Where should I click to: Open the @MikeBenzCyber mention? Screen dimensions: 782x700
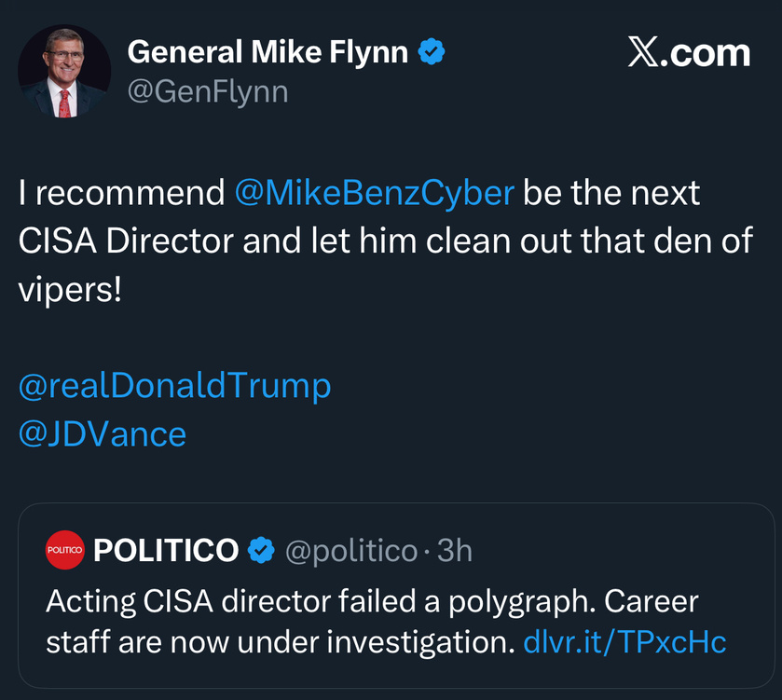(374, 193)
